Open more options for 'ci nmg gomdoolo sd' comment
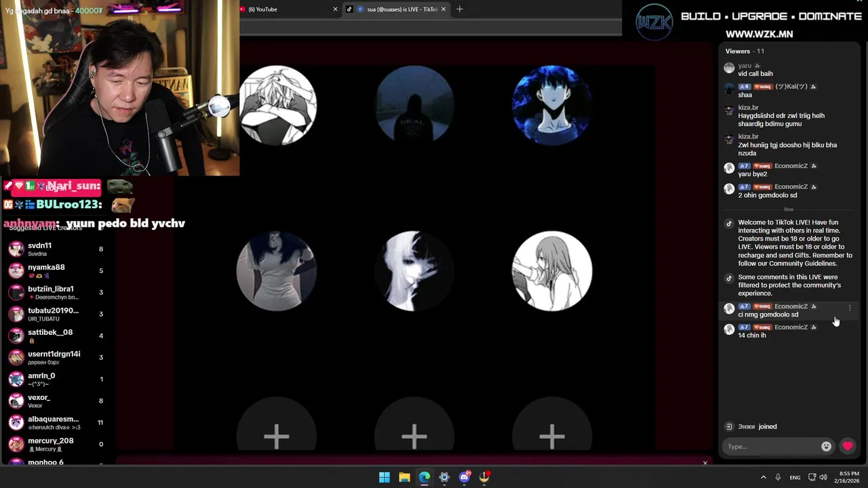 tap(850, 308)
